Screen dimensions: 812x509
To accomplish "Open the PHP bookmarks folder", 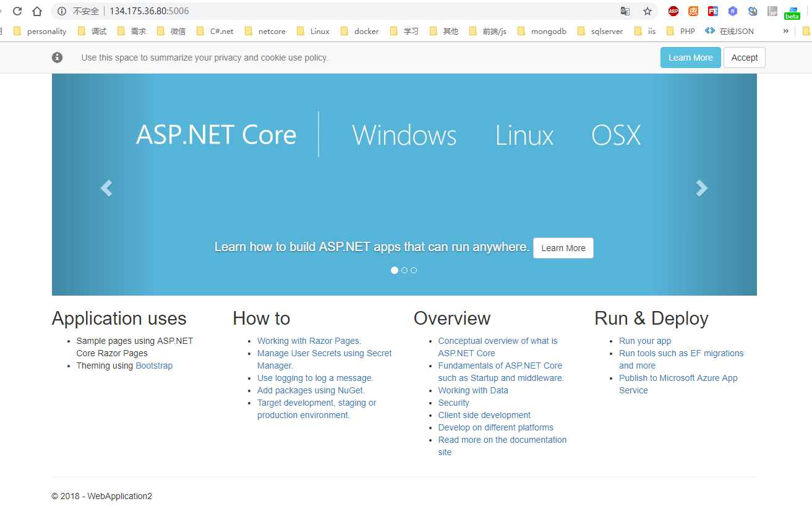I will pyautogui.click(x=681, y=31).
